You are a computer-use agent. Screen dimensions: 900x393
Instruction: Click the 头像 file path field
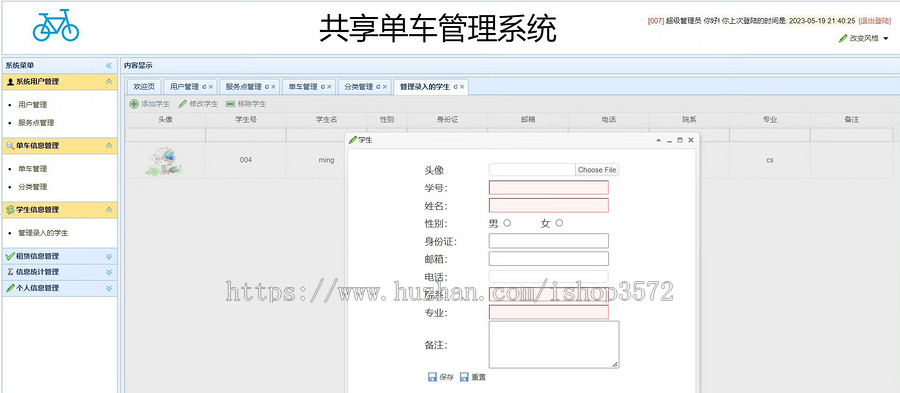[532, 170]
